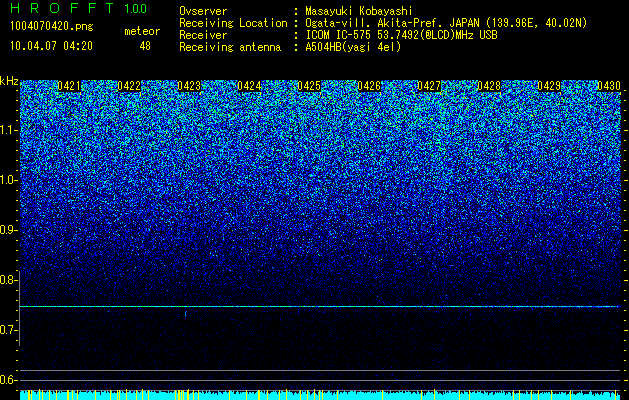Click the Receiving Location field label

pyautogui.click(x=233, y=23)
